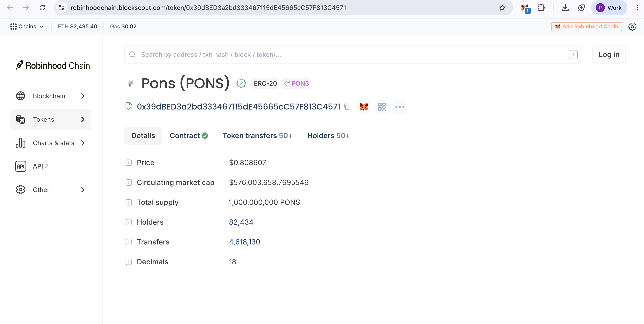Click the ETH $2,495.40 price indicator
Viewport: 644px width, 324px height.
coord(77,27)
